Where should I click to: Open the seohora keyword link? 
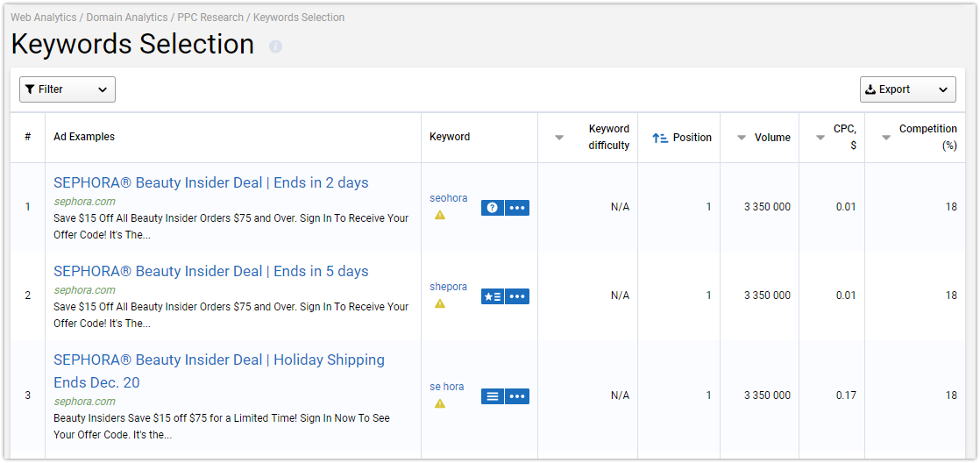[x=448, y=198]
